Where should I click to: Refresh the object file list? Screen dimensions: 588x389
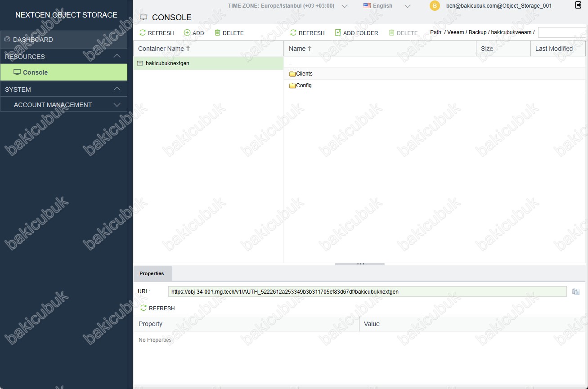pos(307,33)
